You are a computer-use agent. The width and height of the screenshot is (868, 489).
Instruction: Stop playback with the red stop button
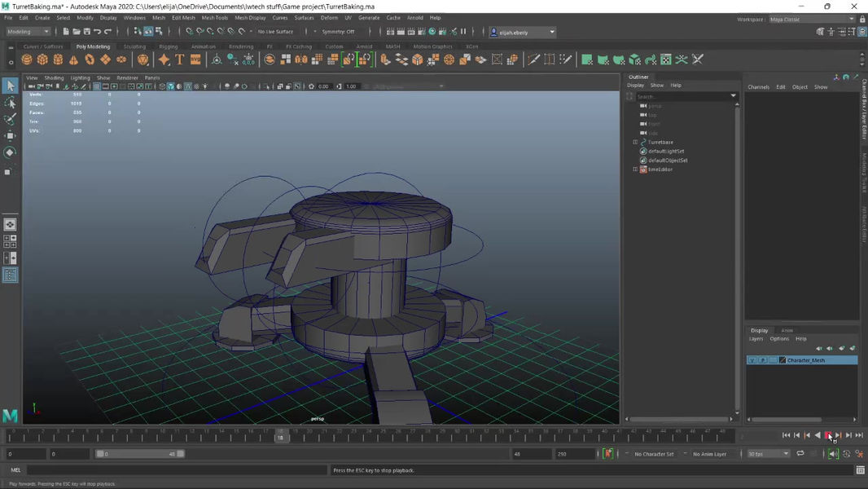coord(828,435)
